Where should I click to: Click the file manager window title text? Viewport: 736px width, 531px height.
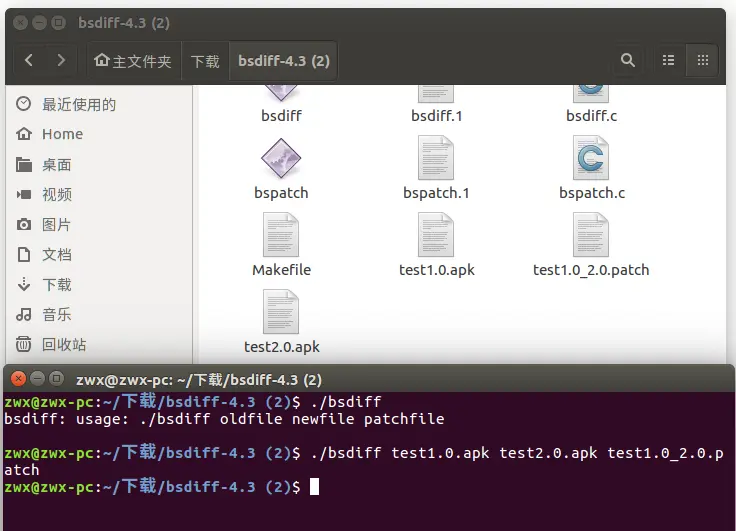click(x=124, y=23)
